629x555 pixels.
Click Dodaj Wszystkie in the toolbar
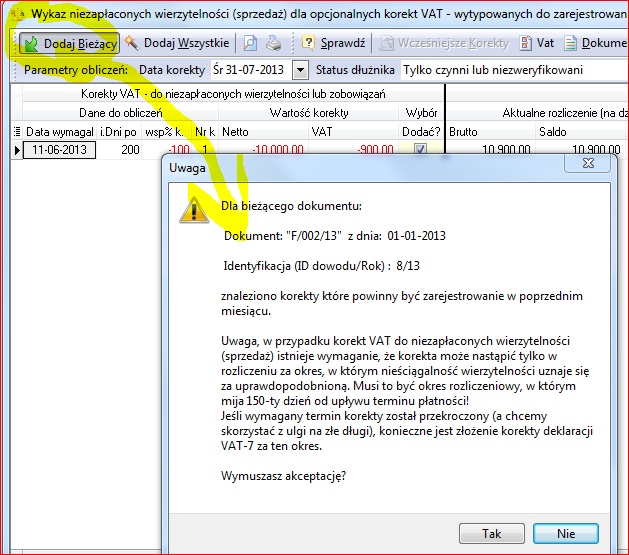177,43
